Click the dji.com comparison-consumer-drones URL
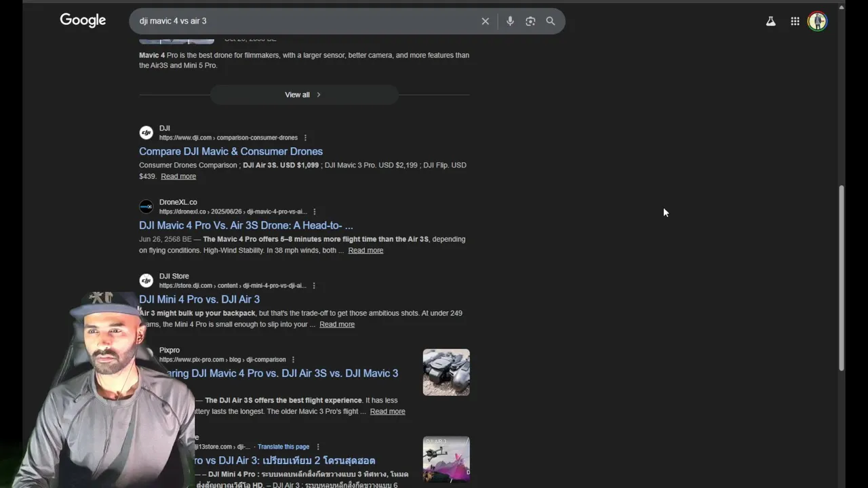 229,138
